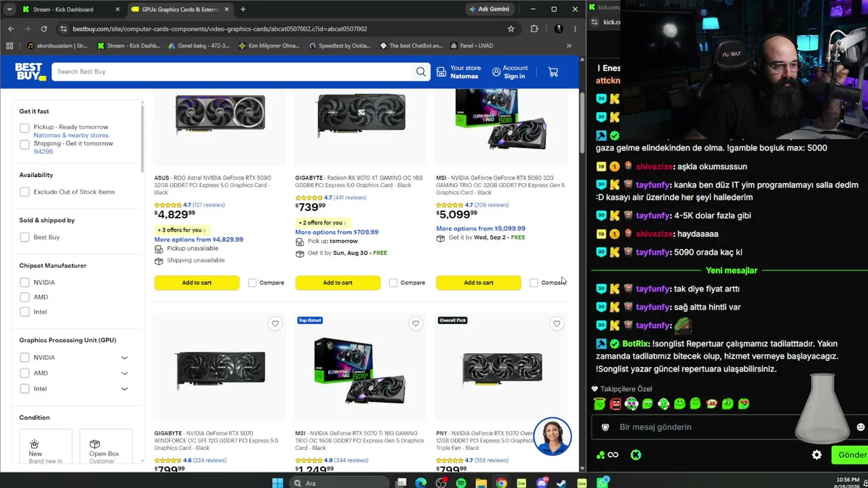The width and height of the screenshot is (868, 488).
Task: Check Sold by Best Buy filter
Action: pyautogui.click(x=24, y=237)
